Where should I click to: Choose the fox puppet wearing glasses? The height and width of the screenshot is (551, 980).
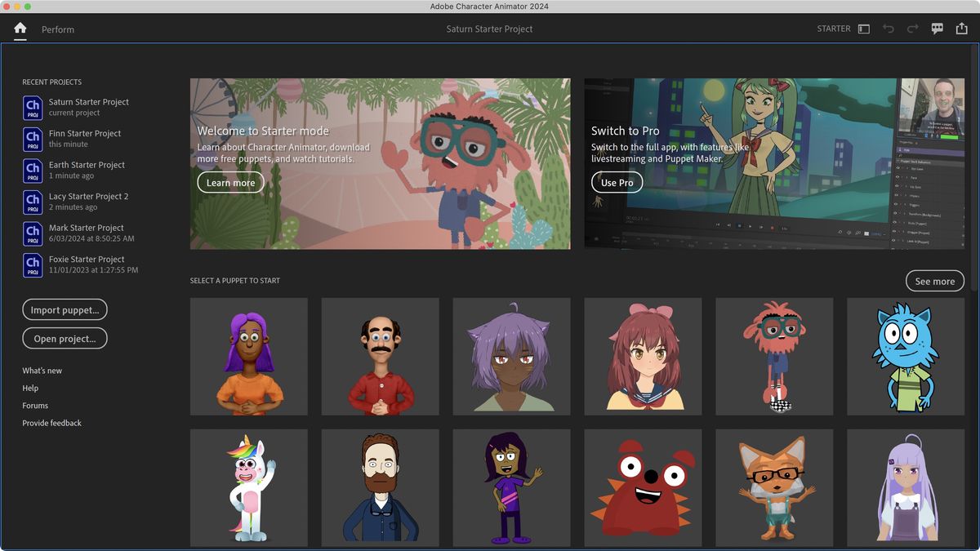[x=773, y=487]
